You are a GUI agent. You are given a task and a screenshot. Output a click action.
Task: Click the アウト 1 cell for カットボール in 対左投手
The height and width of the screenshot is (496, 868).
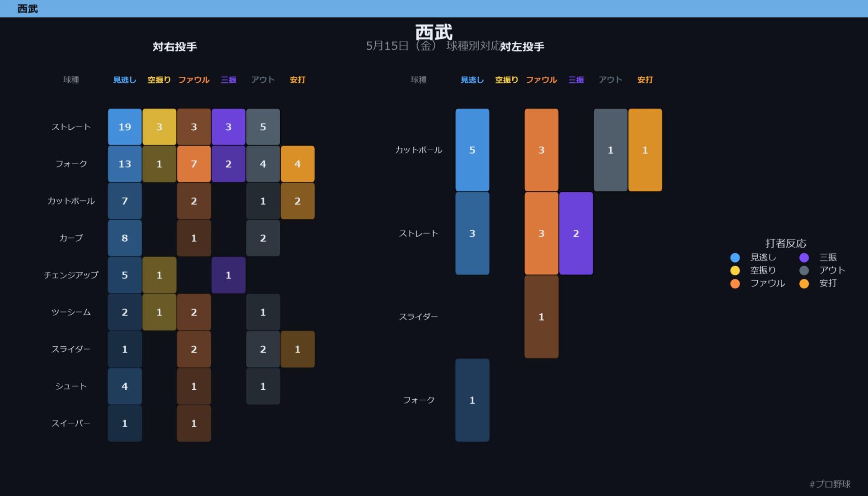(x=611, y=150)
